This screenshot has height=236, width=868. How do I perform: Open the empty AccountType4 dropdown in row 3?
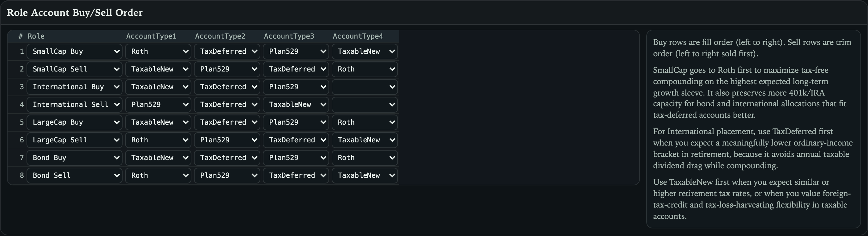pos(365,87)
